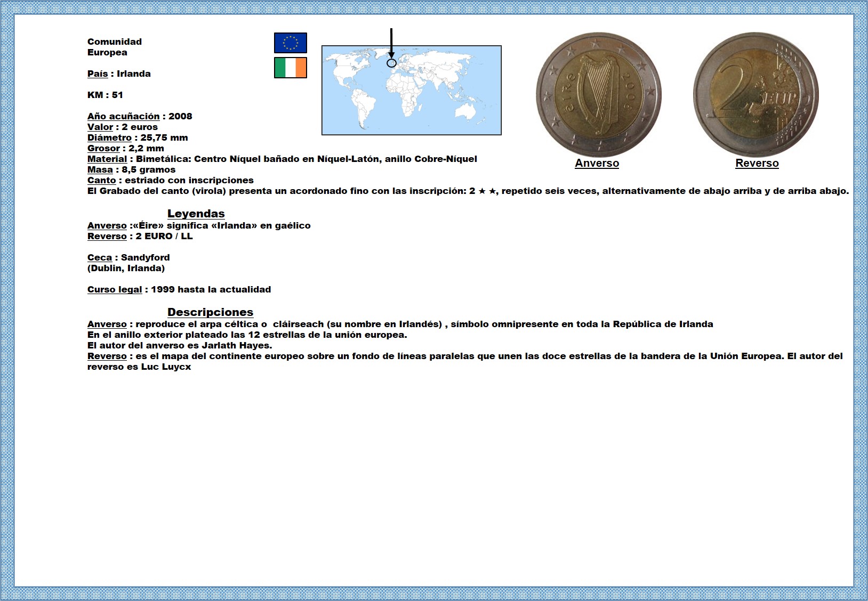Click the Diámetro 25,75 mm line
This screenshot has height=601, width=868.
tap(138, 137)
